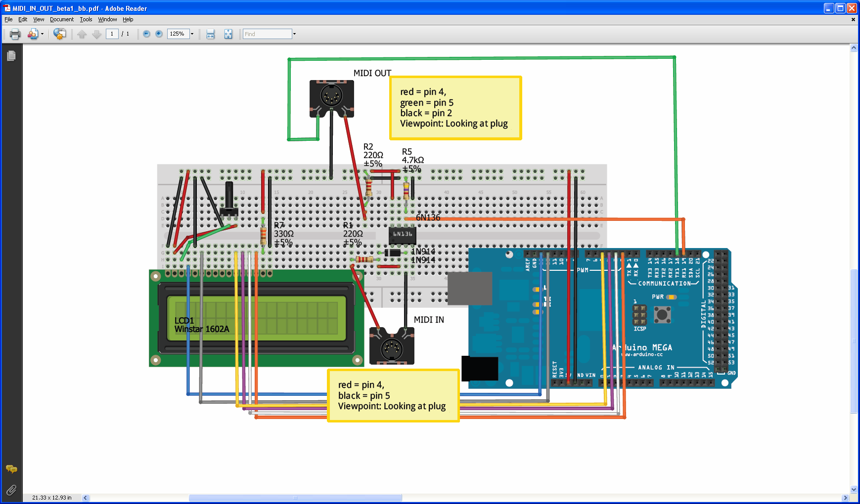Open the Document menu

coord(61,20)
